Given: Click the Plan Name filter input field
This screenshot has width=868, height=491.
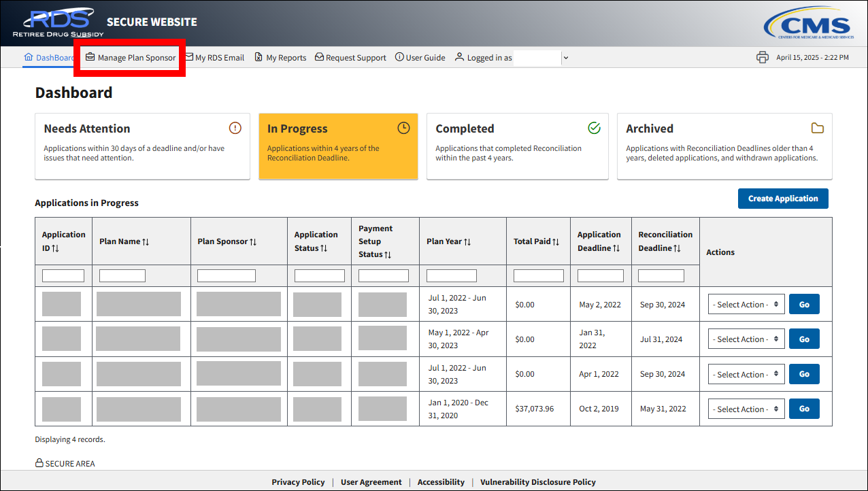Looking at the screenshot, I should click(122, 275).
